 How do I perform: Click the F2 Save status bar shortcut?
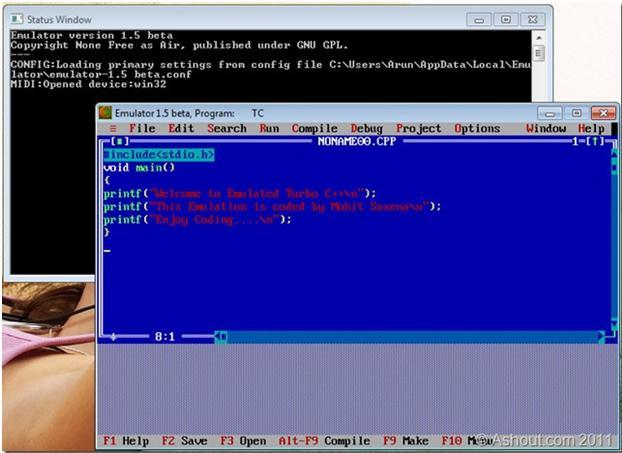coord(184,441)
